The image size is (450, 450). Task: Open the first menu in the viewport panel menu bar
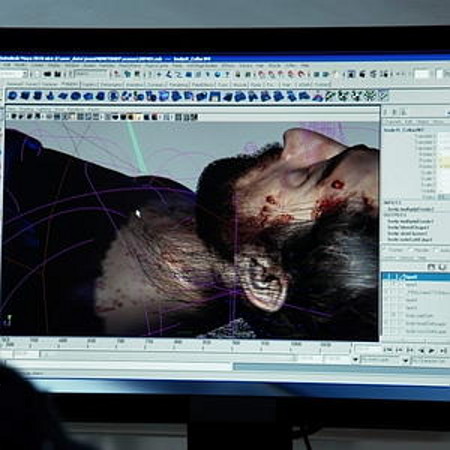pyautogui.click(x=11, y=109)
